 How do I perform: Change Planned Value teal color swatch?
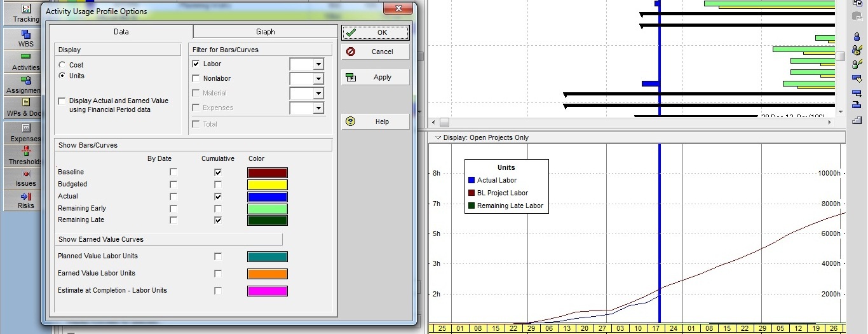coord(267,256)
